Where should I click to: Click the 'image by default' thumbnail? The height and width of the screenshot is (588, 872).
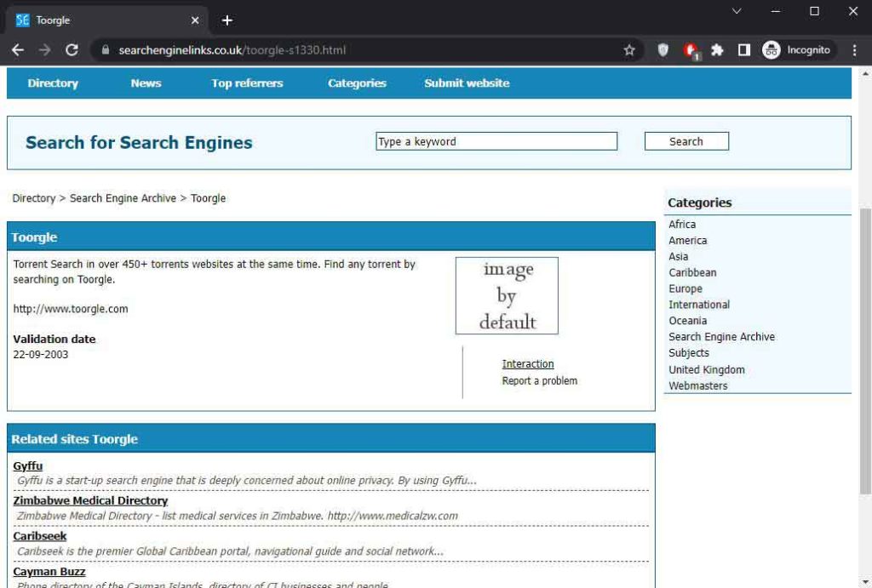(507, 295)
